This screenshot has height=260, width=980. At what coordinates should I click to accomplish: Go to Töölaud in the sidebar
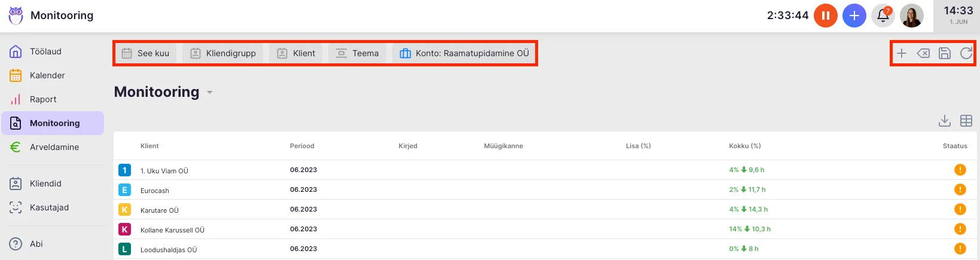[x=45, y=51]
